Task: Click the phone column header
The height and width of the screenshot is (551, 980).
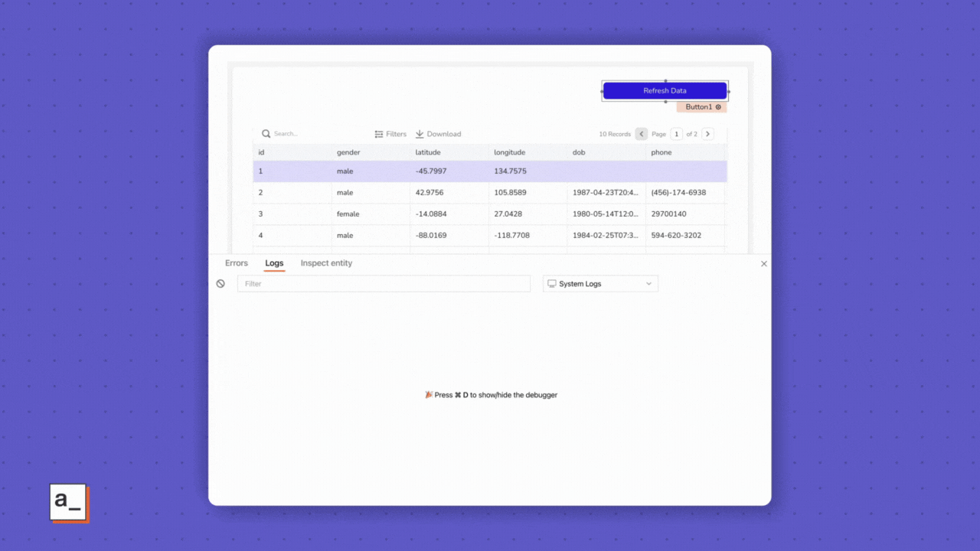Action: pyautogui.click(x=661, y=152)
